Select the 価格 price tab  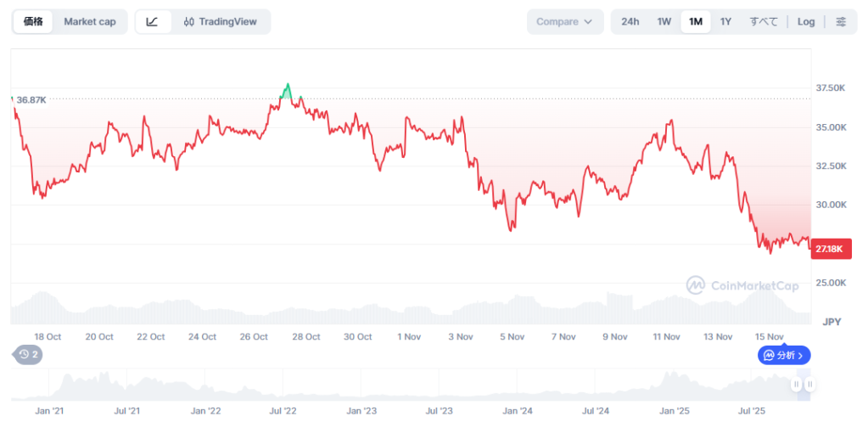pyautogui.click(x=34, y=22)
